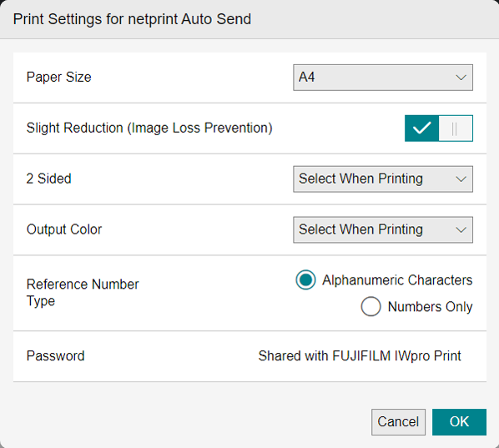Open the Paper Size dropdown

[383, 78]
